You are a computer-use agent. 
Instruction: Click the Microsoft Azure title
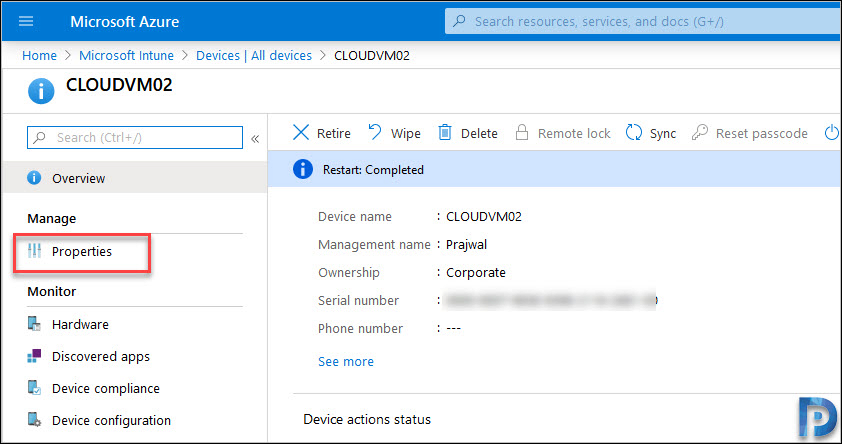coord(125,21)
